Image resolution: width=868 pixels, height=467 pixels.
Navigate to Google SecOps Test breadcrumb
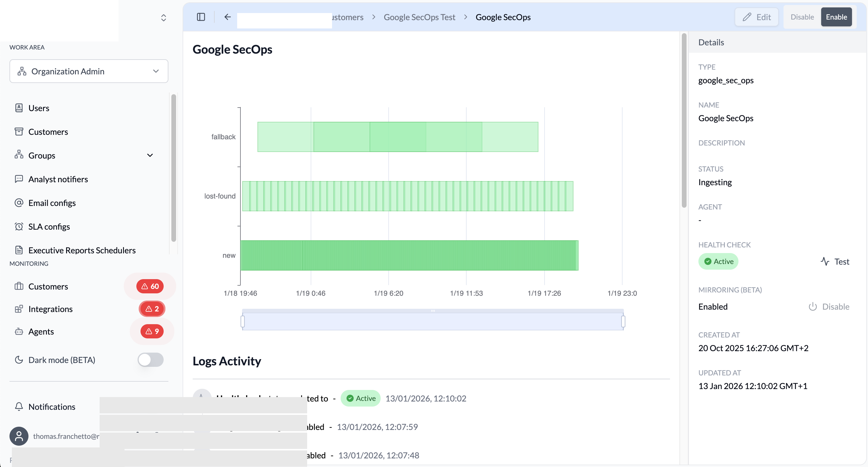pyautogui.click(x=419, y=17)
